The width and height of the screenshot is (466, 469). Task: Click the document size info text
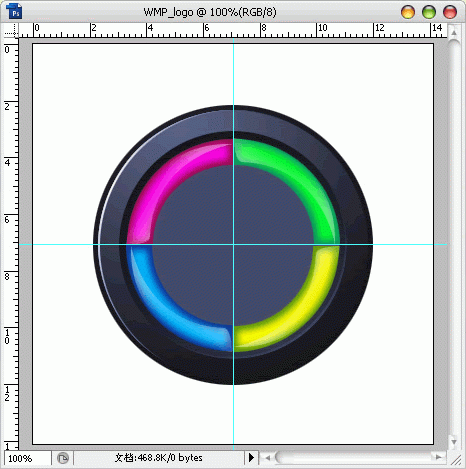(x=159, y=458)
